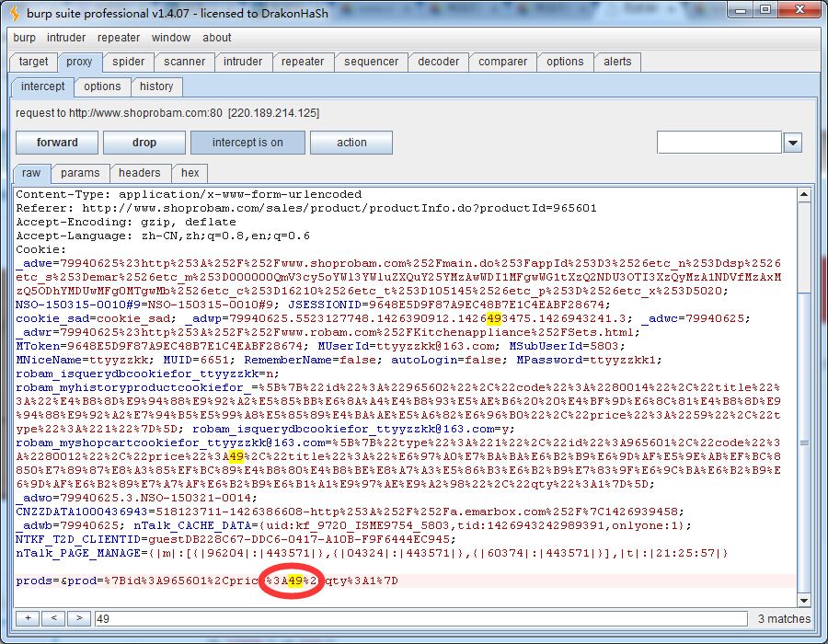Click the NTKF_T2D_CLIENTID cookie line
Screen dimensions: 828x644
click(x=236, y=539)
